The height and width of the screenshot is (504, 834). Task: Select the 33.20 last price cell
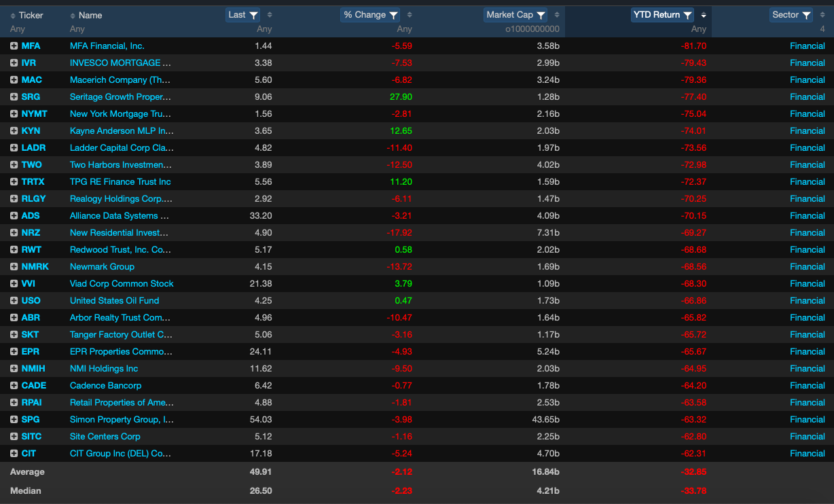tap(261, 215)
